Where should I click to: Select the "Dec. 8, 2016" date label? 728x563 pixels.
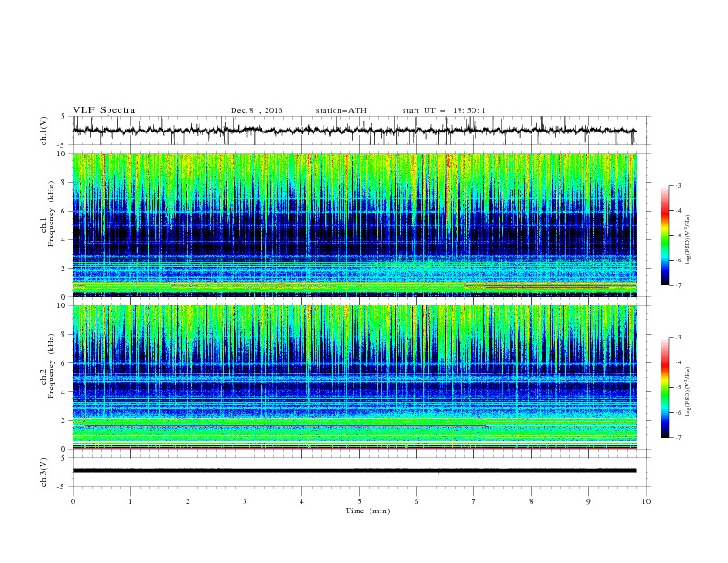pos(256,110)
